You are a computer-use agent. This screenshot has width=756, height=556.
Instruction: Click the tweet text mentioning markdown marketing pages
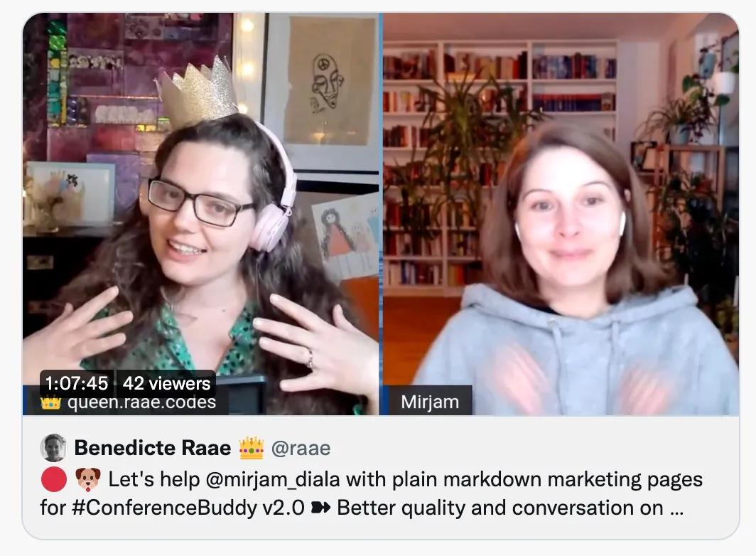[371, 493]
